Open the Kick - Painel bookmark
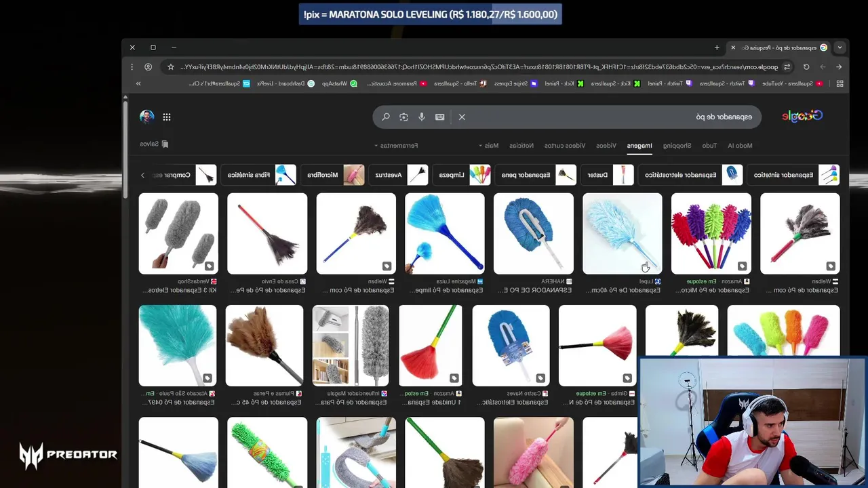Screen dimensions: 868x488 564,83
